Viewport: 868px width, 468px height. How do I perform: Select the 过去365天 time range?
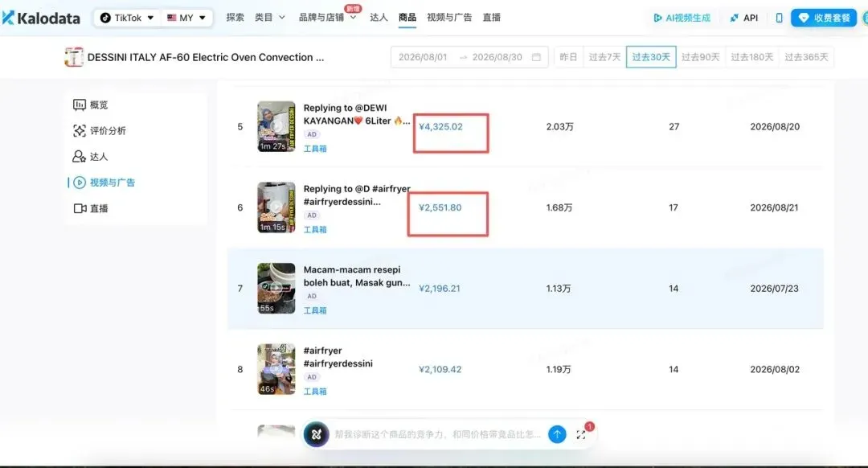tap(806, 57)
